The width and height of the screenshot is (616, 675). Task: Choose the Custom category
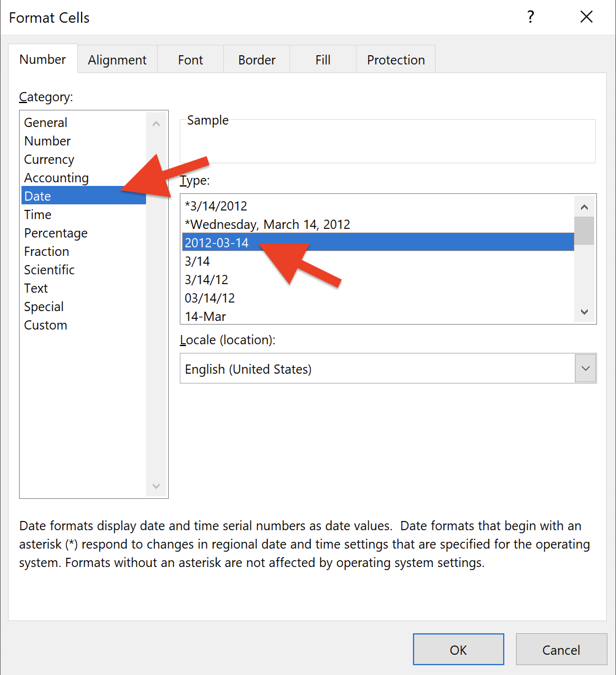[45, 325]
